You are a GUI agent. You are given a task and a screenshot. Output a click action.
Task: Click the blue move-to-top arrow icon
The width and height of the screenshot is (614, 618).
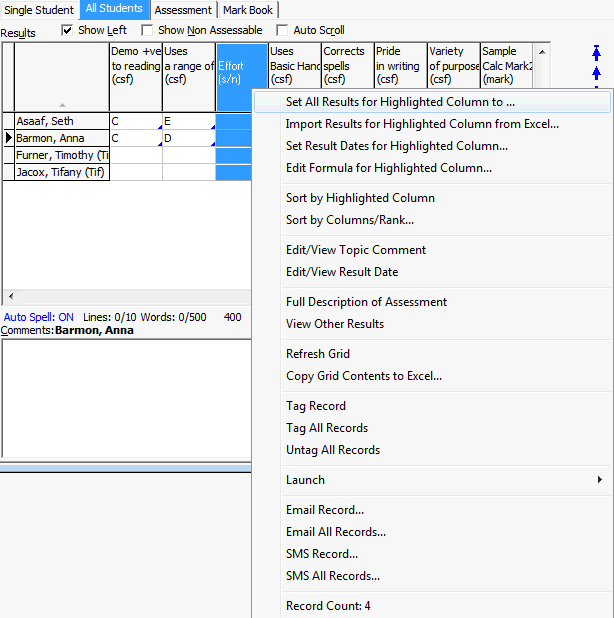coord(596,53)
